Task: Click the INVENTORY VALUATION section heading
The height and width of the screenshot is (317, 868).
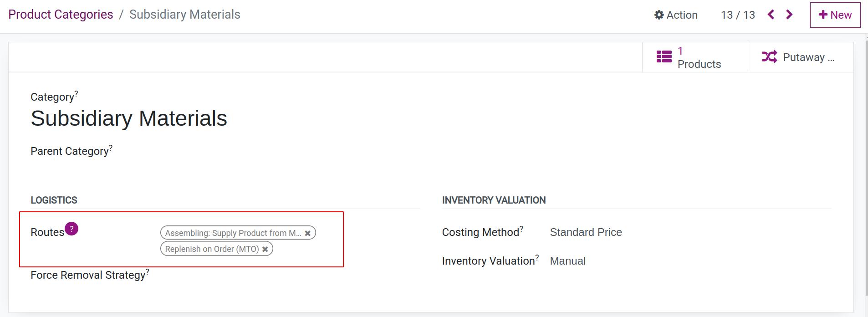Action: (x=494, y=200)
